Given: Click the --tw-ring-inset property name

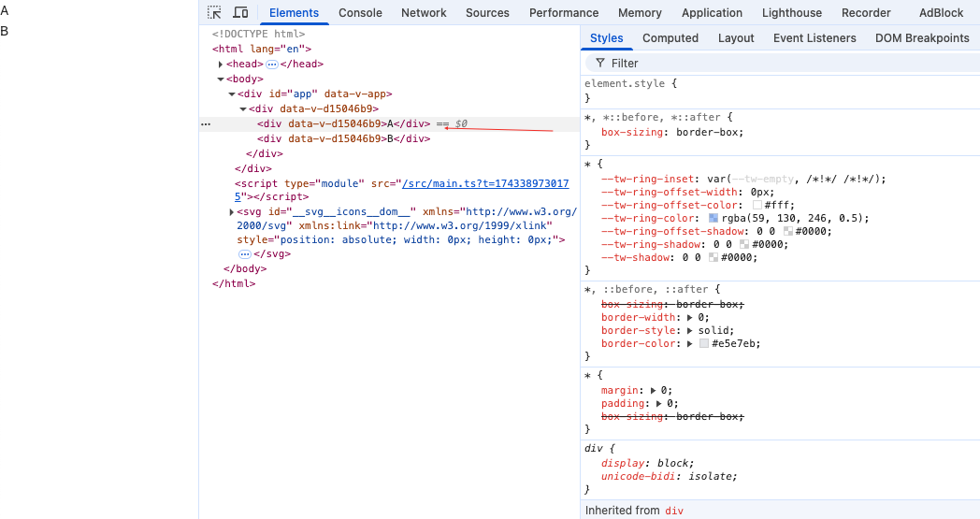Looking at the screenshot, I should pyautogui.click(x=647, y=179).
